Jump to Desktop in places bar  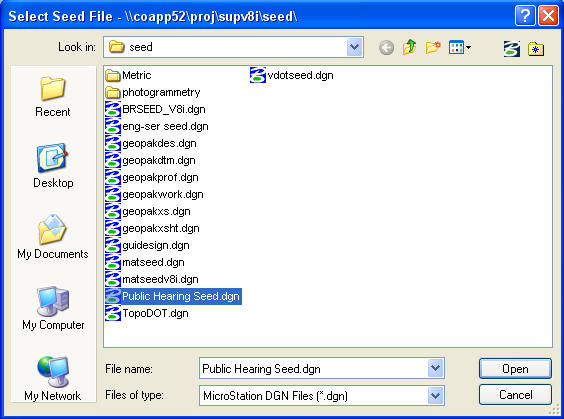pyautogui.click(x=53, y=166)
